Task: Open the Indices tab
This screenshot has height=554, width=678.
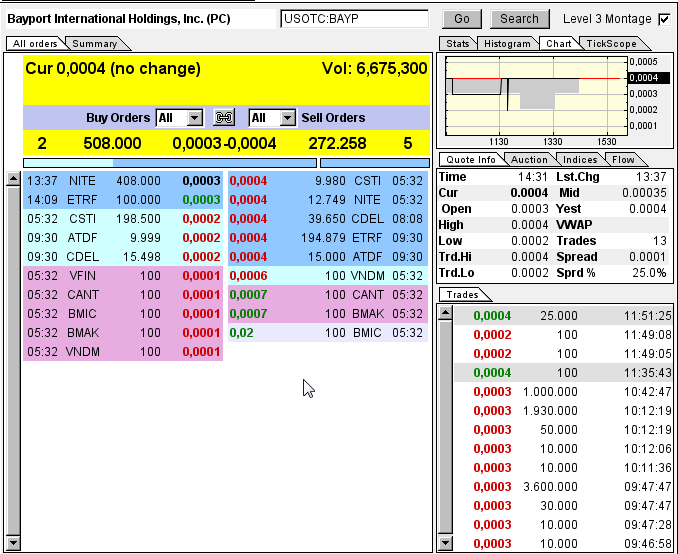Action: pos(580,160)
